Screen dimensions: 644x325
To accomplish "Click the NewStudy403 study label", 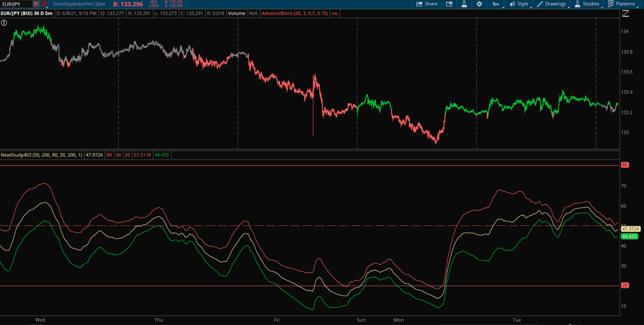I will pyautogui.click(x=42, y=155).
